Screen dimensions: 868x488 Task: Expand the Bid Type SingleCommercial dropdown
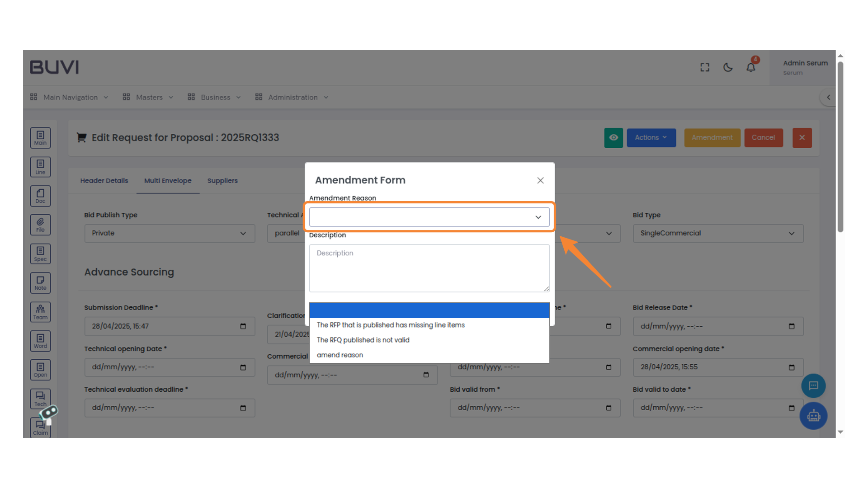click(x=717, y=234)
